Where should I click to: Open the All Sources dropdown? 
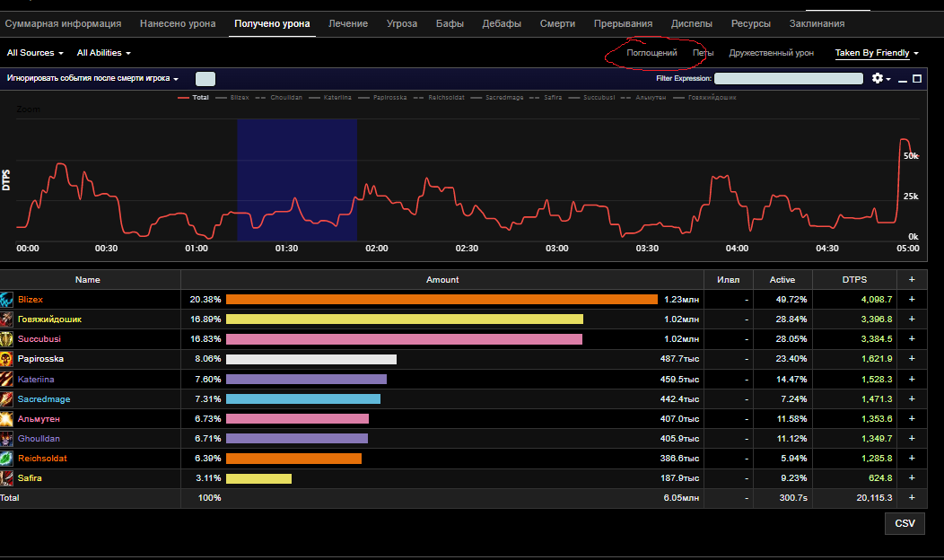(36, 54)
